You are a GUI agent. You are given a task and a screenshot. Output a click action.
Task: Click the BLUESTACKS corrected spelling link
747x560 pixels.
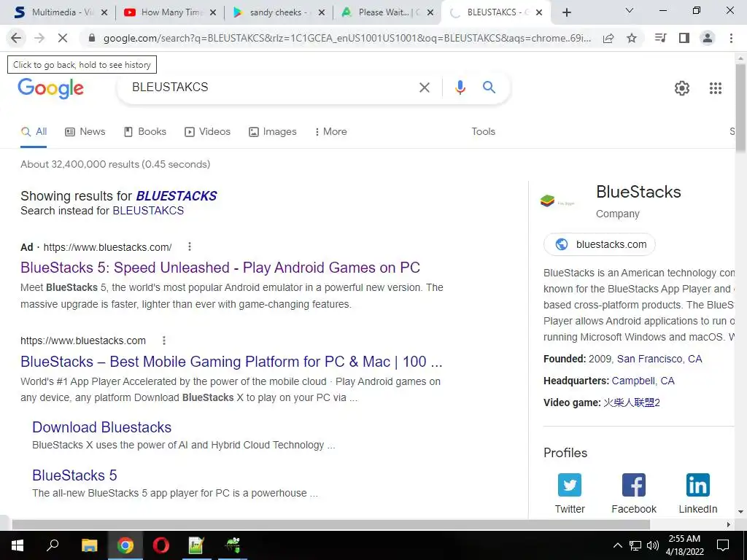pos(177,195)
